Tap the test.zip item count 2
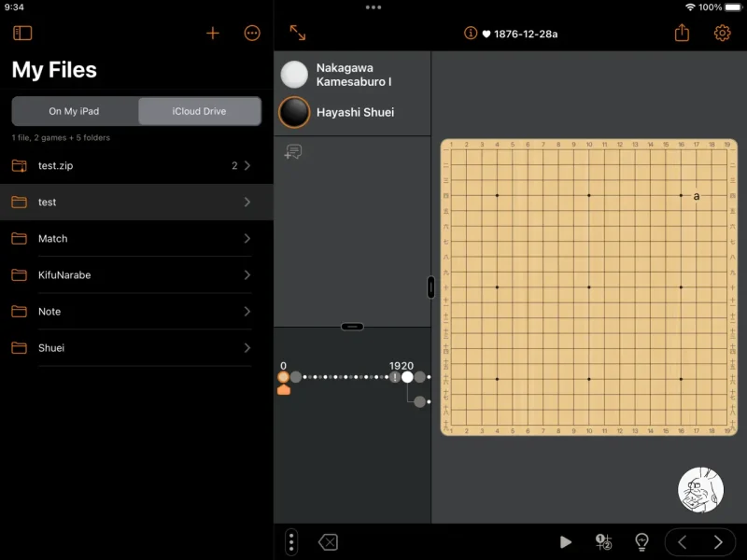The height and width of the screenshot is (560, 747). (x=234, y=166)
